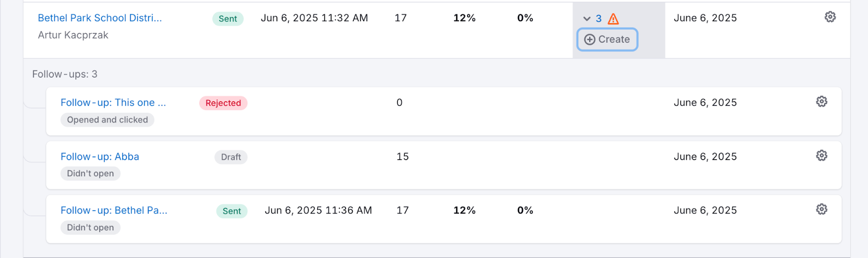
Task: Collapse the follow-ups list chevron
Action: click(x=587, y=19)
